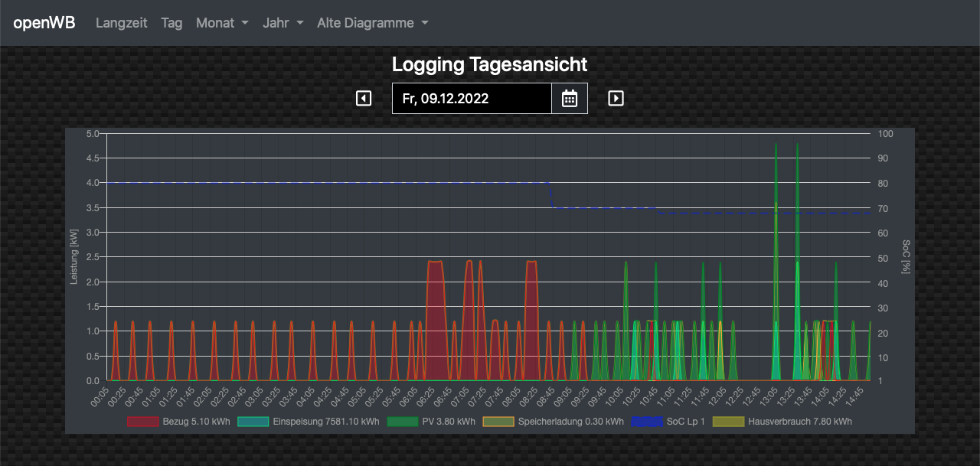Click the blue SoC Lp 1 swatch
Image resolution: width=980 pixels, height=466 pixels.
tap(647, 421)
